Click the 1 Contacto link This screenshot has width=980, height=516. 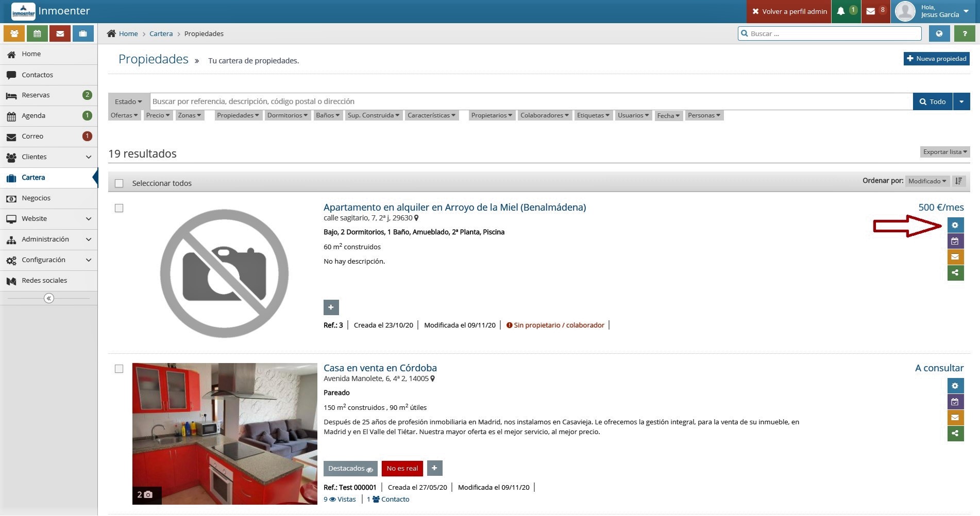[388, 499]
